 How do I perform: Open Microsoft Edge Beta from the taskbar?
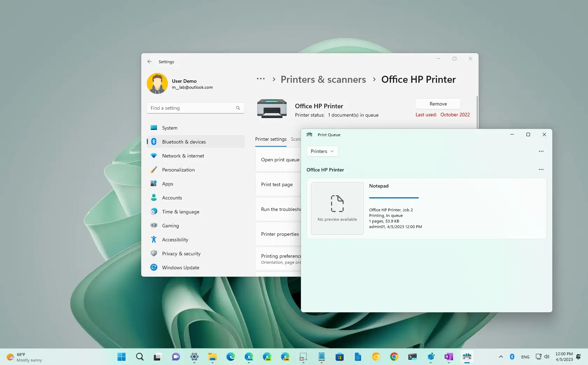coord(249,357)
